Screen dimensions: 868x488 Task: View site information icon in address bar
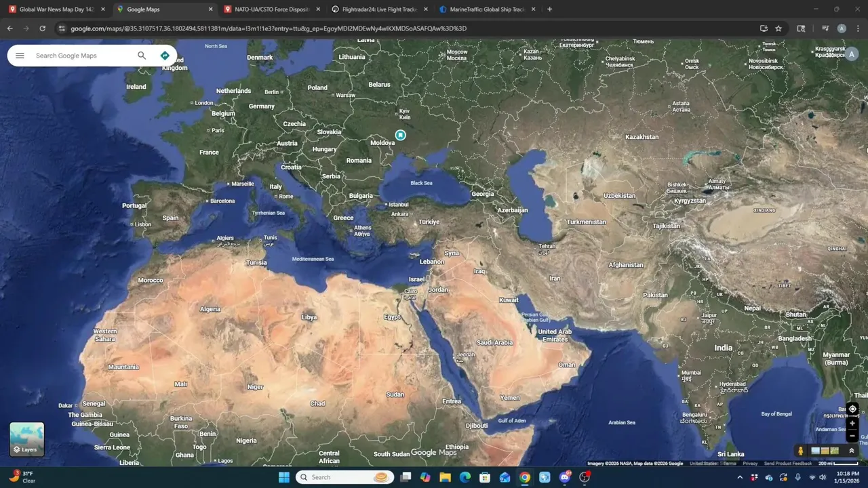pos(62,28)
